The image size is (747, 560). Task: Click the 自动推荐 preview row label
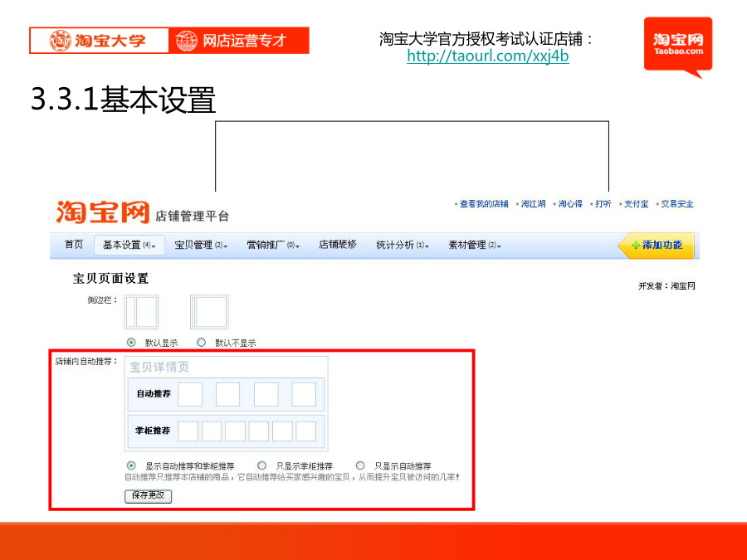(x=154, y=394)
